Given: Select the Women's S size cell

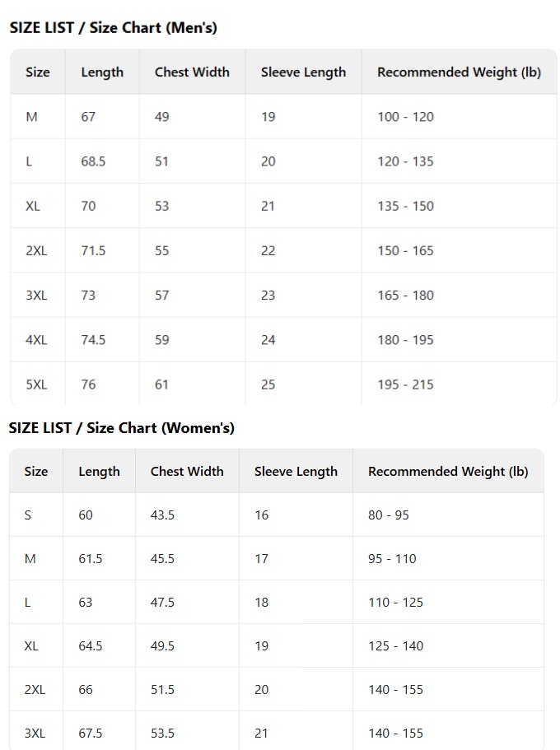Looking at the screenshot, I should coord(28,515).
